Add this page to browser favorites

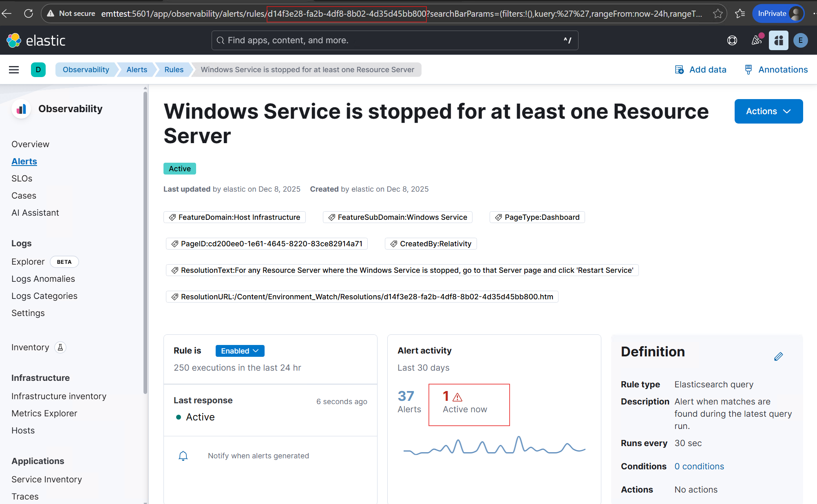click(718, 14)
